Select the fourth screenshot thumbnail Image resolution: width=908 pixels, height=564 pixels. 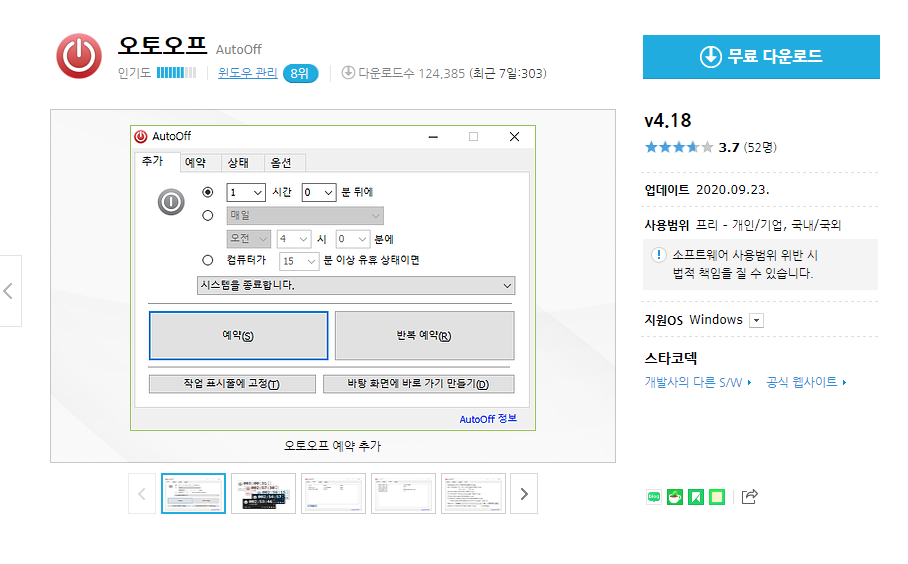click(404, 493)
